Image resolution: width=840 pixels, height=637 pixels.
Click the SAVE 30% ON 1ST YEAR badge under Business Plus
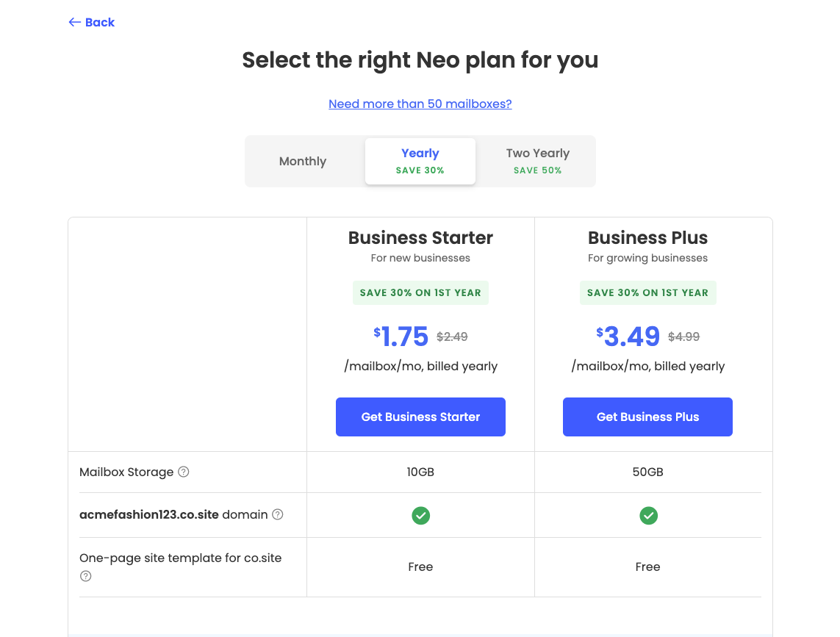(647, 292)
